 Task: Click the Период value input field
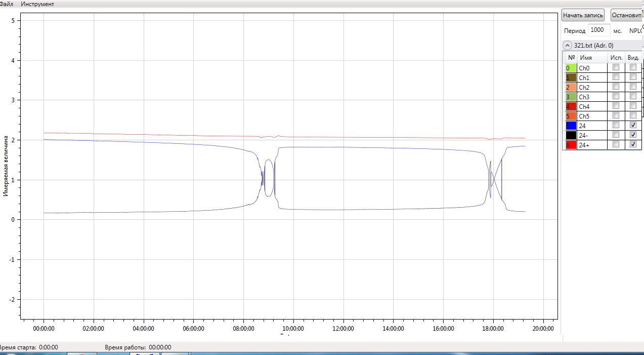click(600, 30)
